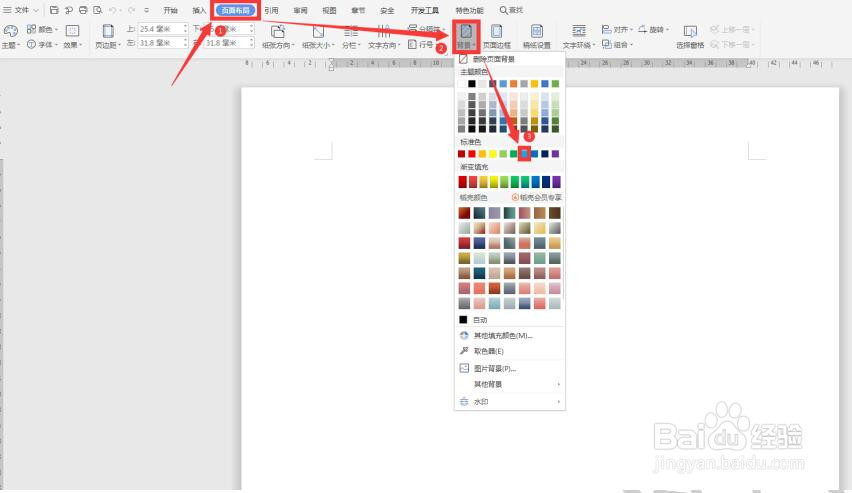Open the 文件 menu
This screenshot has height=493, width=852.
coord(21,10)
